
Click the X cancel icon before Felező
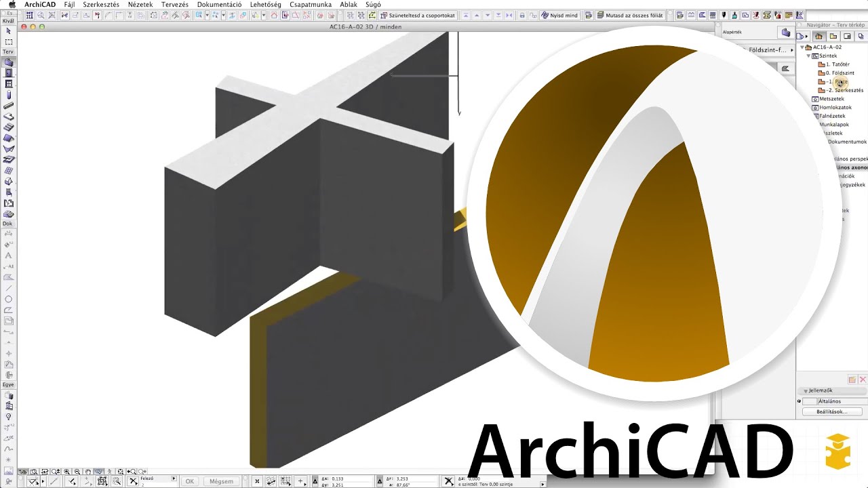(x=133, y=481)
